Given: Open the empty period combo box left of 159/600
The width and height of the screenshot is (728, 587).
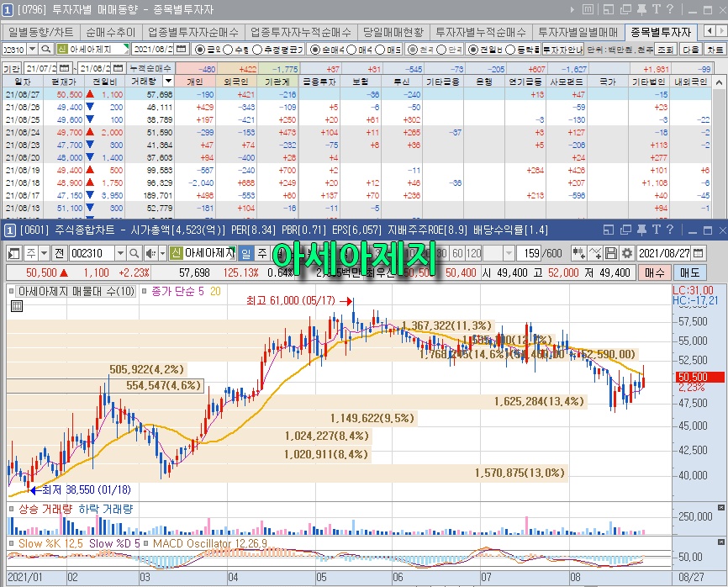Looking at the screenshot, I should click(x=499, y=254).
